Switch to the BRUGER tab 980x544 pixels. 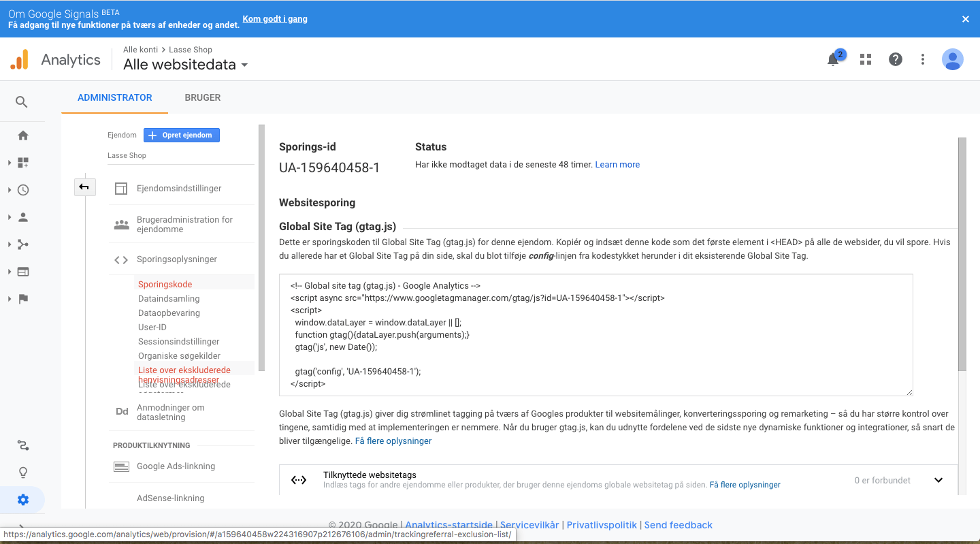click(203, 97)
